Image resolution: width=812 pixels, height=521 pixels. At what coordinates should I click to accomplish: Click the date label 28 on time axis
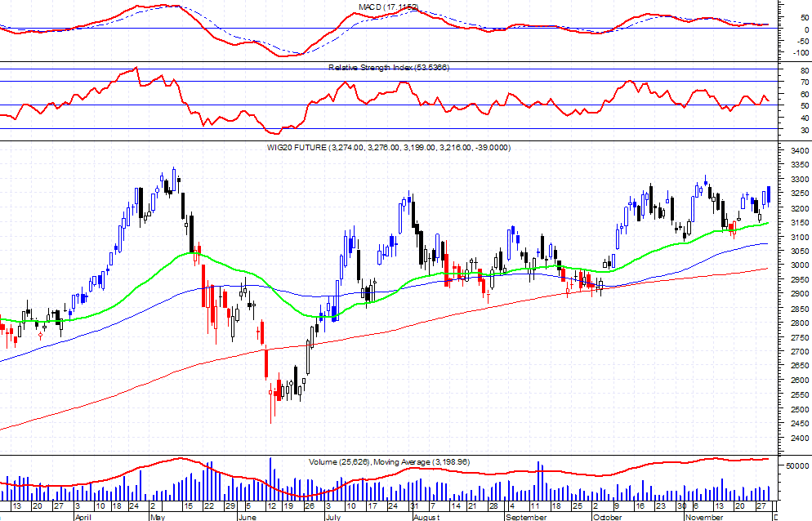coord(493,506)
